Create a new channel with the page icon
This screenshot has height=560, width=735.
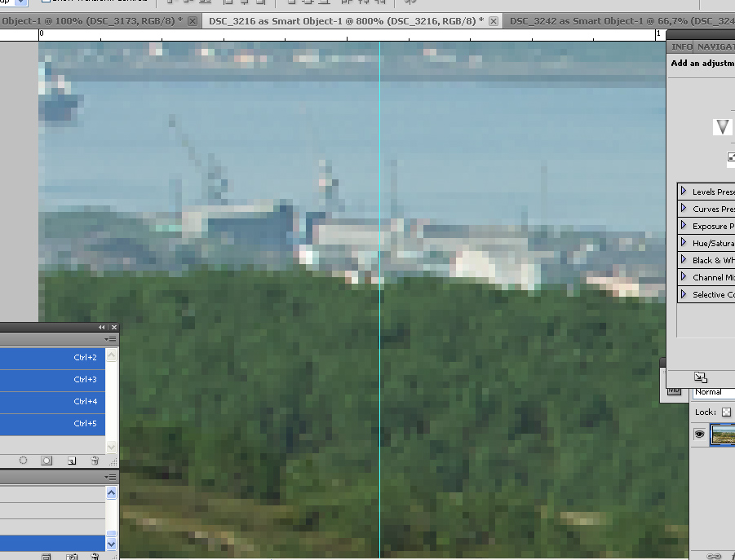point(72,461)
